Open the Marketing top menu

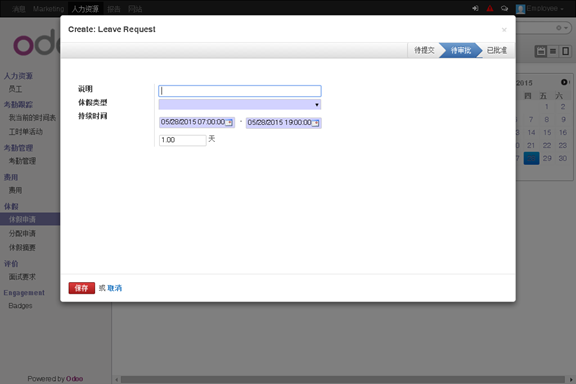pyautogui.click(x=48, y=9)
